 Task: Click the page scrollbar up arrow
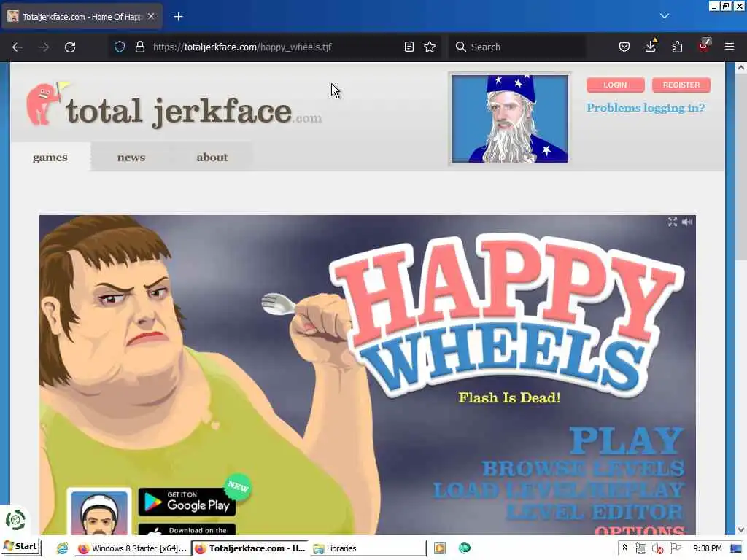[740, 68]
